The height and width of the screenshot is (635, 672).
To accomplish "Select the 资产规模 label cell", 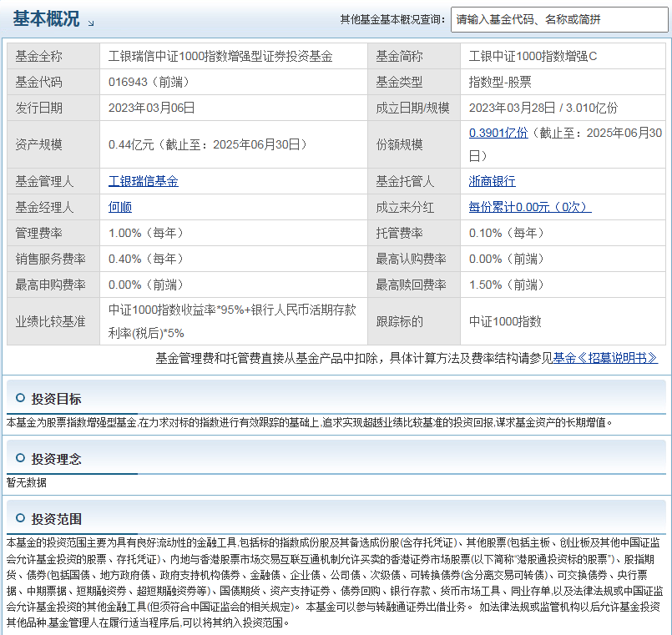I will click(53, 144).
